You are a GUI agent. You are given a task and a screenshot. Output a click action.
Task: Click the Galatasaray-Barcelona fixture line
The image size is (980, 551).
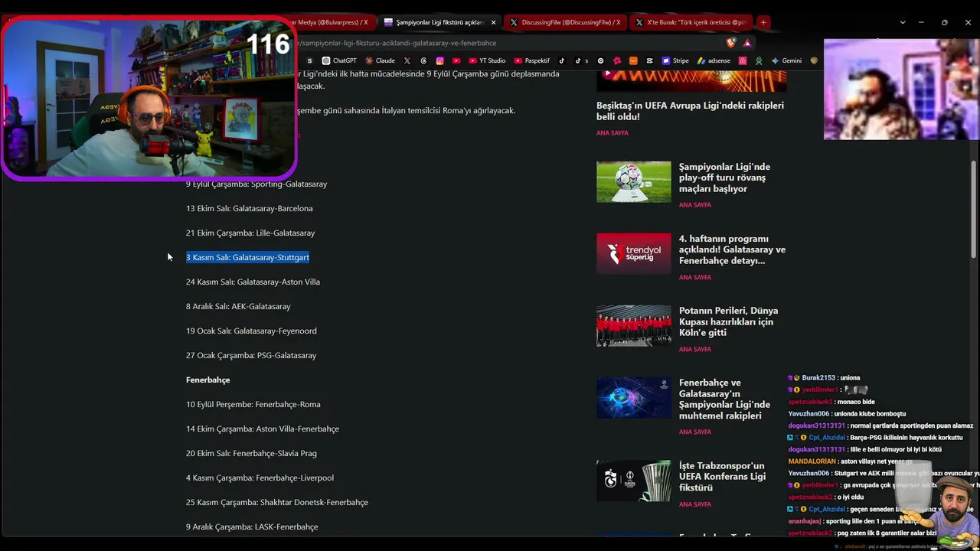[x=250, y=208]
